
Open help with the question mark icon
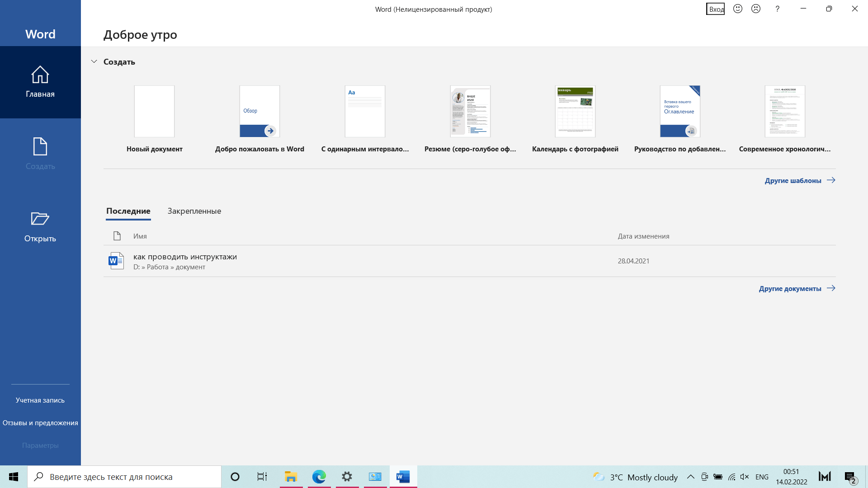(x=778, y=9)
